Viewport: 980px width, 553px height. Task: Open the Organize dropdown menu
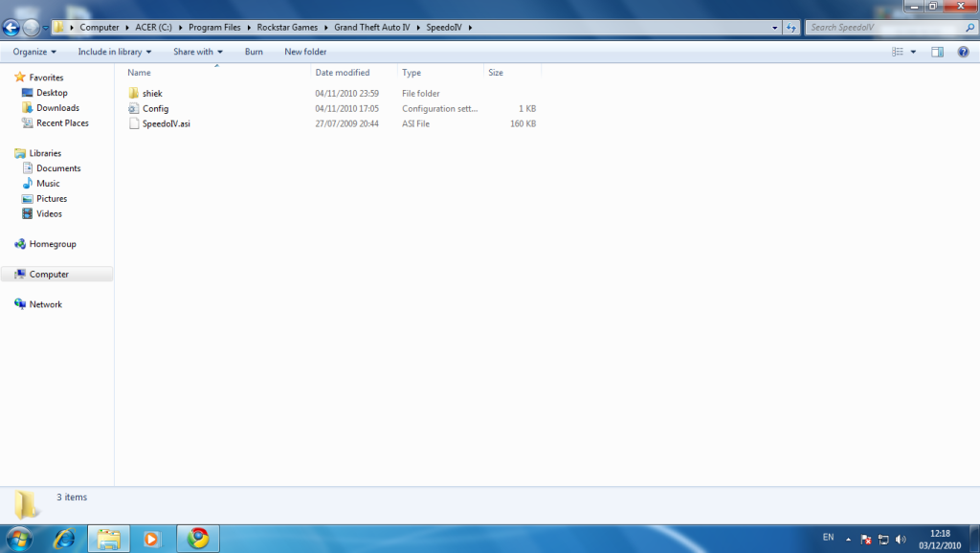pyautogui.click(x=34, y=52)
